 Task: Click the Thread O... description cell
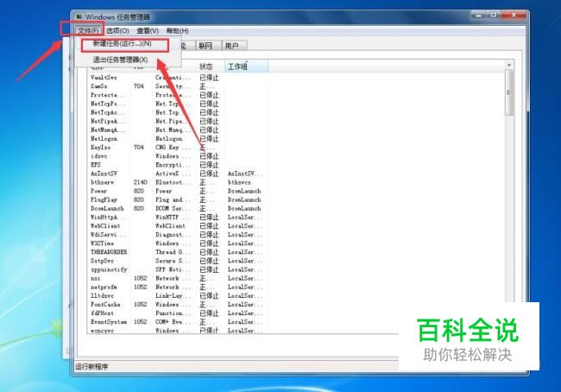point(173,252)
